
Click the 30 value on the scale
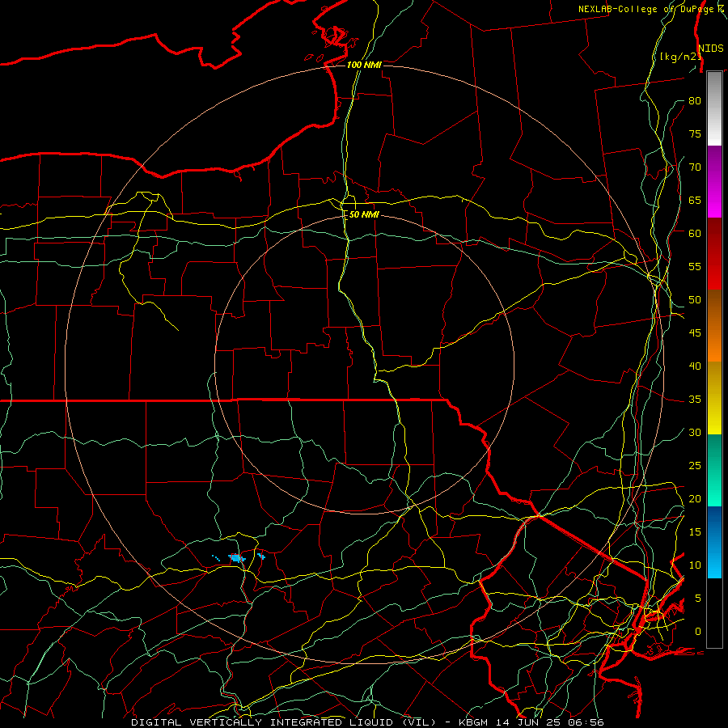pos(695,432)
